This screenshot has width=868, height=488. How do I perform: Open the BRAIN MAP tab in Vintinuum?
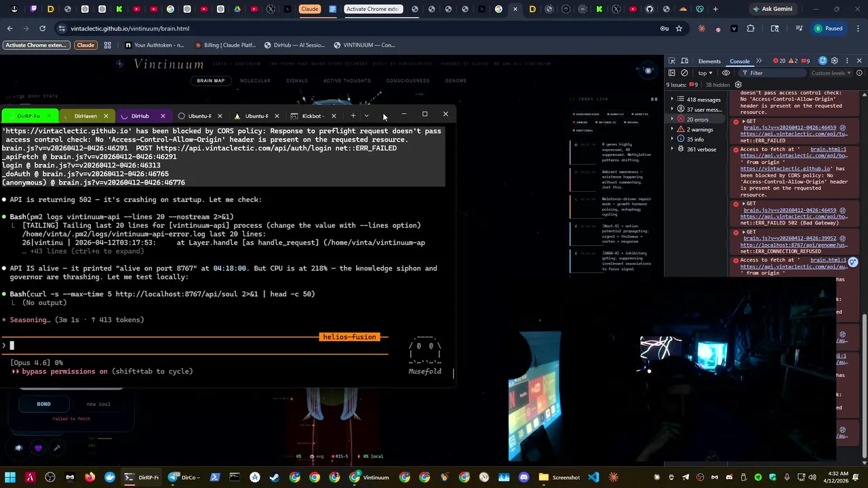[x=211, y=81]
